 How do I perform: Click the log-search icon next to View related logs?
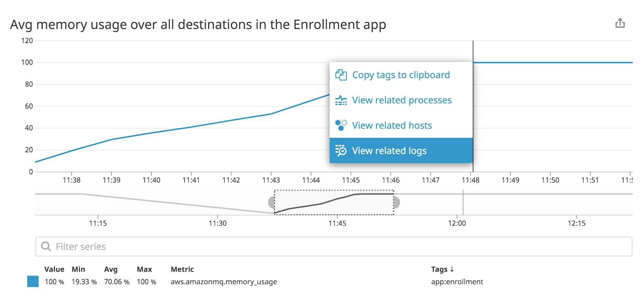point(341,151)
